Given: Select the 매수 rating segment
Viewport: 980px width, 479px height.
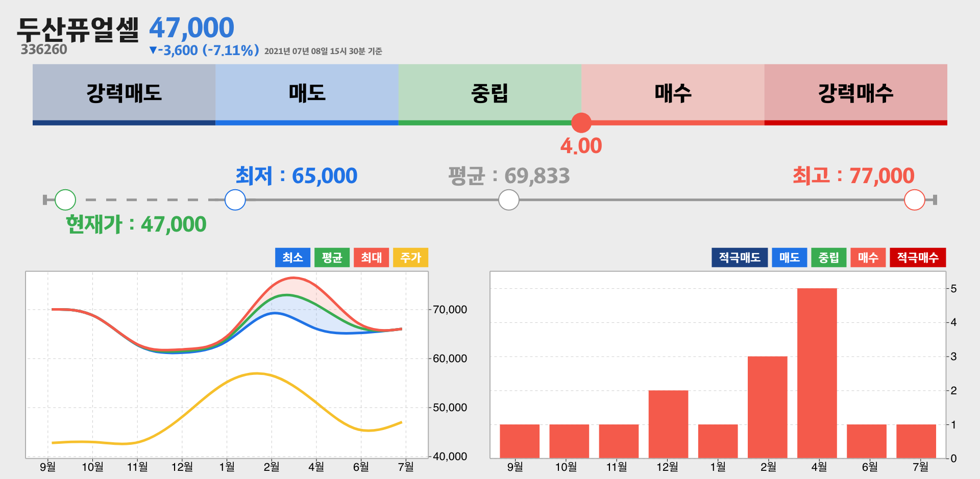Looking at the screenshot, I should click(x=673, y=94).
